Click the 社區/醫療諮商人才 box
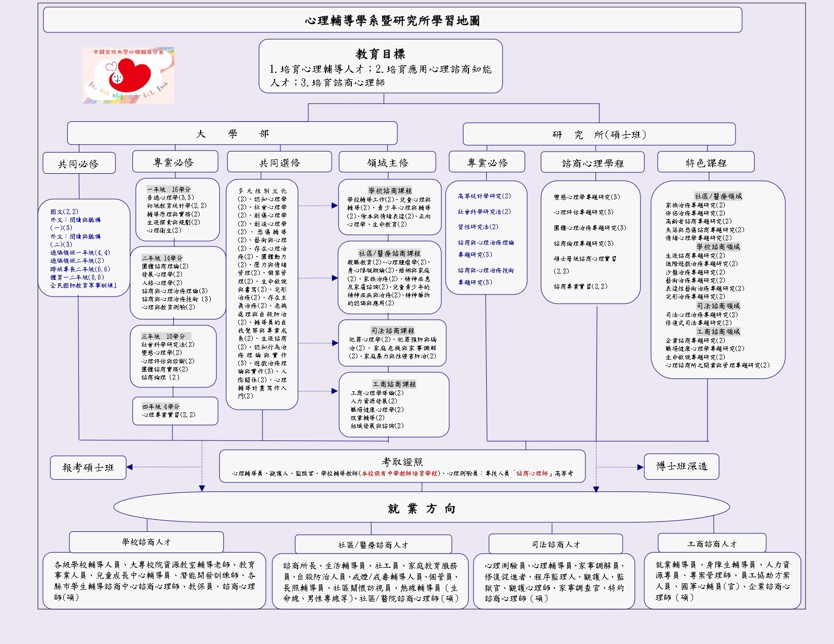The image size is (834, 644). (x=373, y=544)
